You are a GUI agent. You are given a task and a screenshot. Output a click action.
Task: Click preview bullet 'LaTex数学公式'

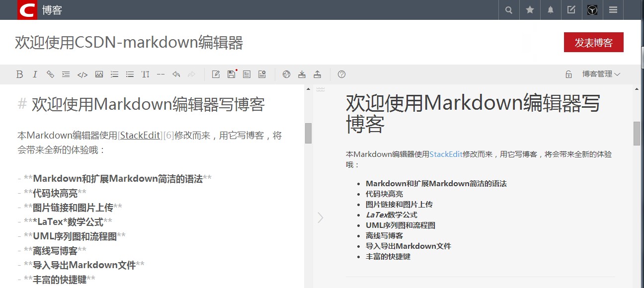[x=392, y=215]
